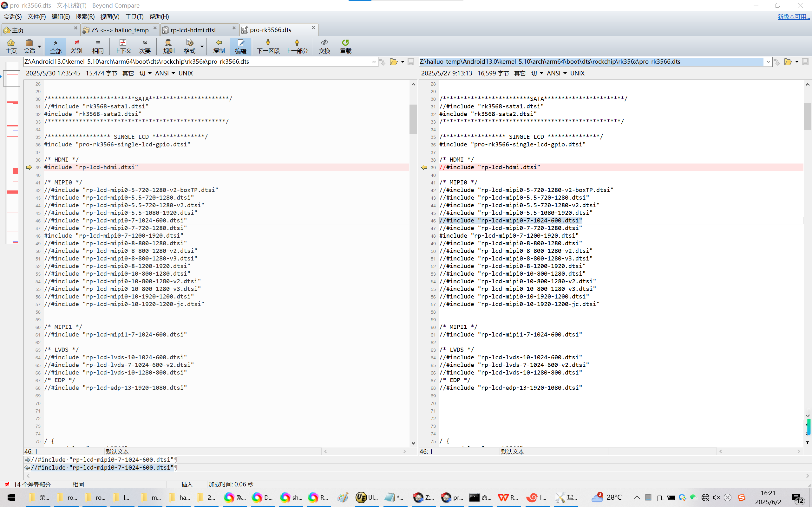The height and width of the screenshot is (507, 812).
Task: Toggle Show All (全部) filter
Action: [56, 46]
